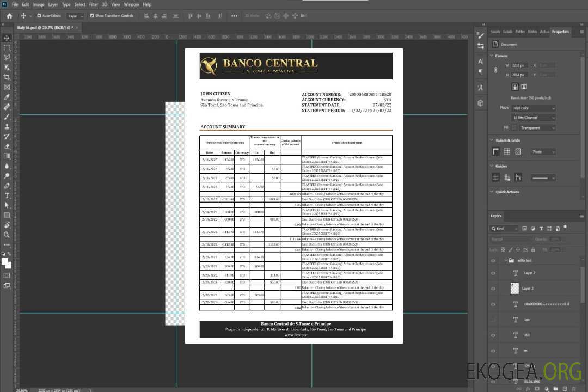This screenshot has height=392, width=588.
Task: Open the Character panel icon
Action: pos(480,61)
